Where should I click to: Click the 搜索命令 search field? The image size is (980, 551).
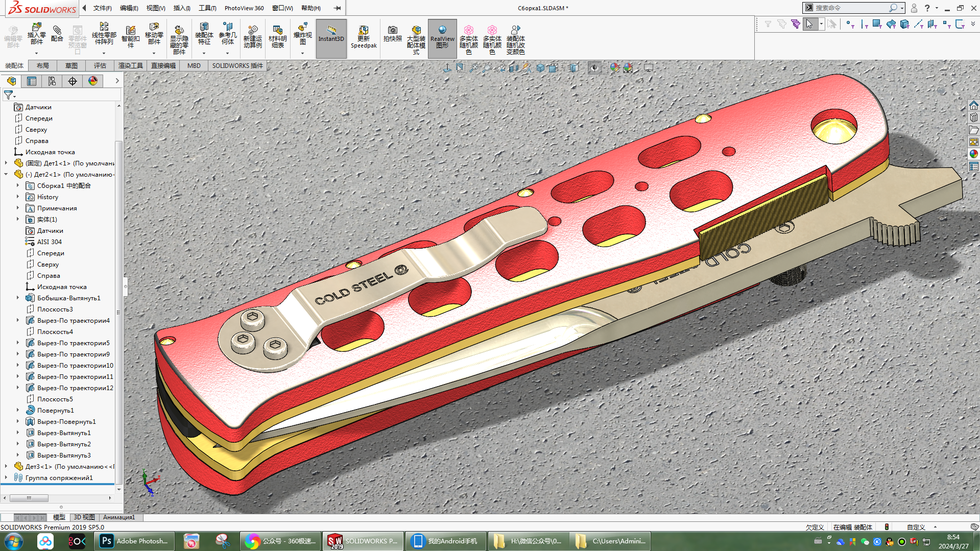(850, 8)
